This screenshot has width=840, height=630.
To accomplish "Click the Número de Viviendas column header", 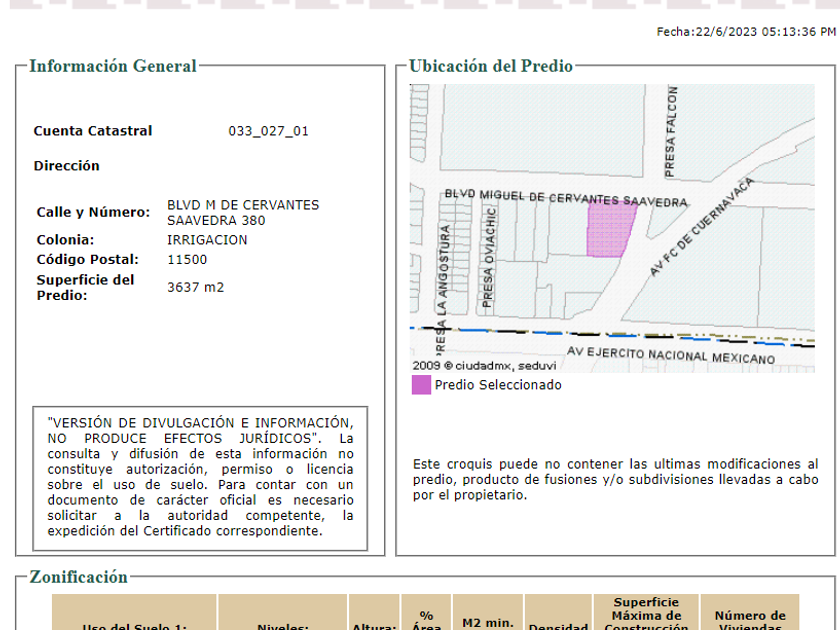I will [x=749, y=620].
